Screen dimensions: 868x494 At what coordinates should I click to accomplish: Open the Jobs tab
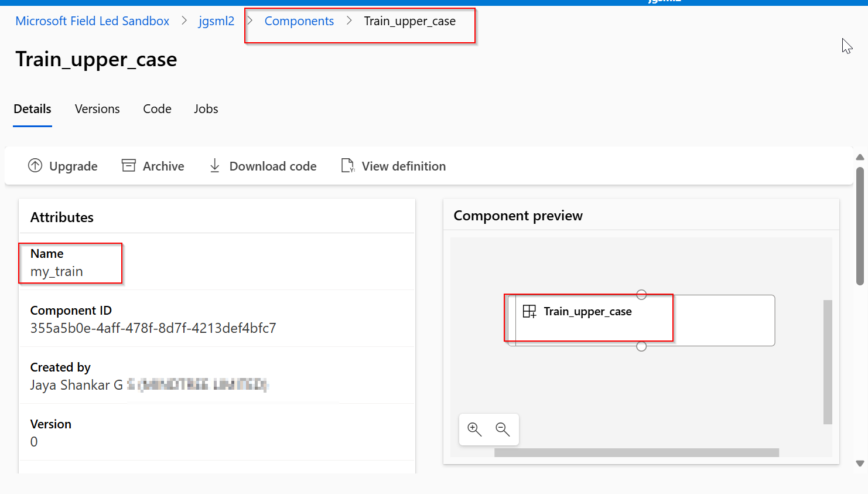(206, 109)
